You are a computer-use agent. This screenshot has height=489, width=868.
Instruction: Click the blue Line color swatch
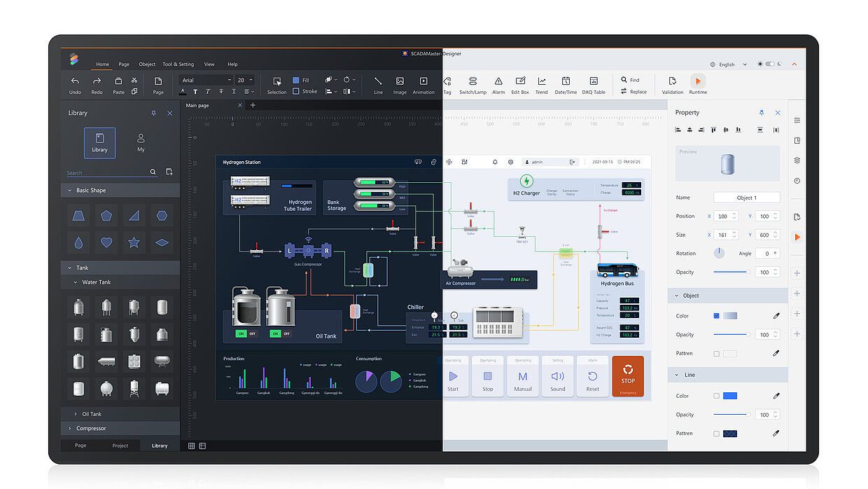[730, 396]
